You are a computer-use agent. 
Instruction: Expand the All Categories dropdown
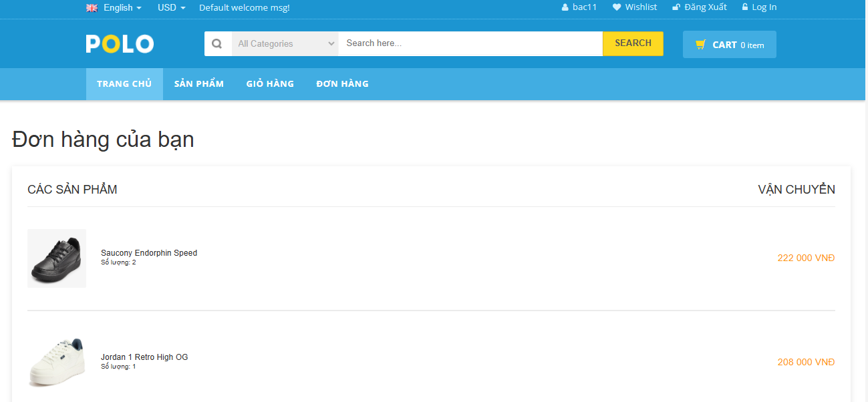(285, 43)
